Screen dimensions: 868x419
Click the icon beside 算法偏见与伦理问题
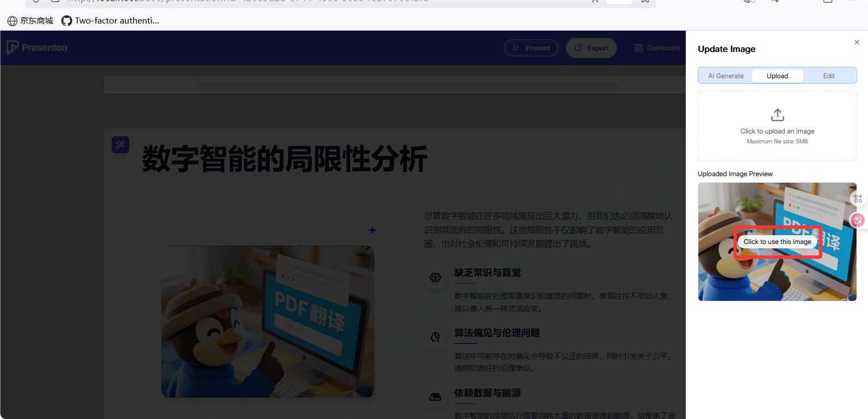point(436,337)
